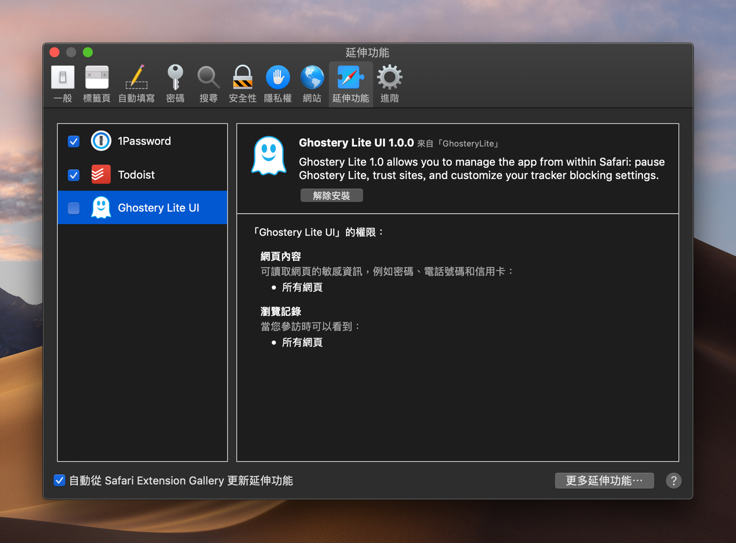736x543 pixels.
Task: Select the Ghostery Lite UI row
Action: click(x=142, y=207)
